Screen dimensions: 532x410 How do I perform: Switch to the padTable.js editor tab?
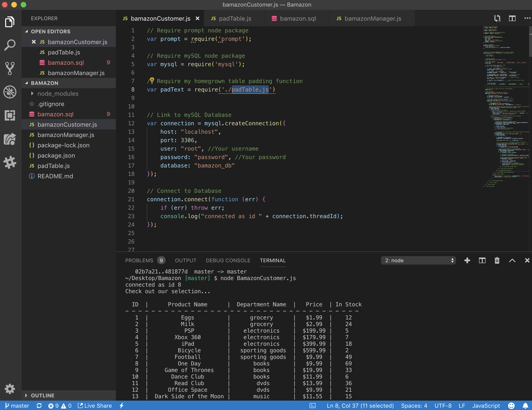[235, 19]
